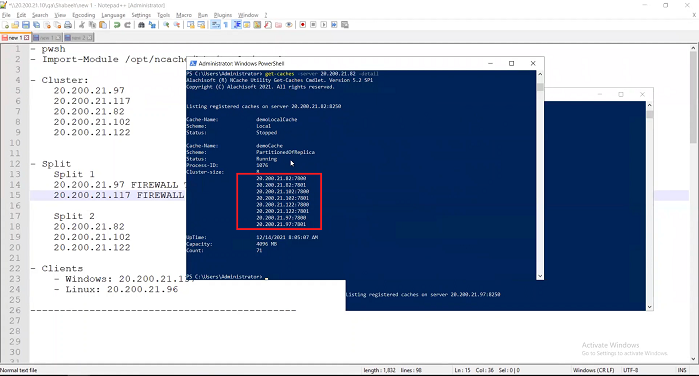
Task: Close the new 2 tab
Action: [x=90, y=38]
